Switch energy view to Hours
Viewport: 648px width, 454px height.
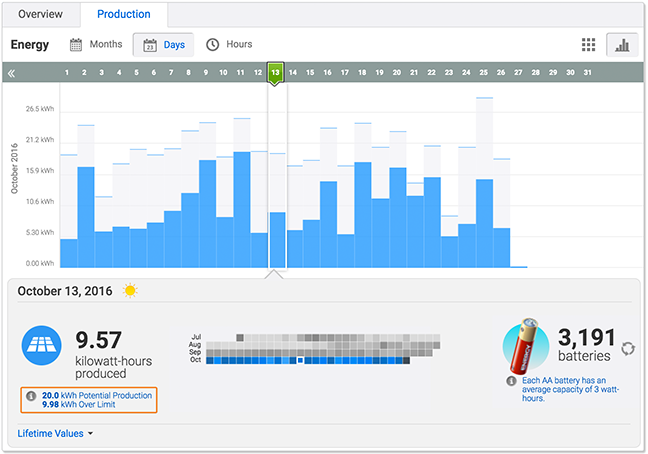click(x=229, y=44)
